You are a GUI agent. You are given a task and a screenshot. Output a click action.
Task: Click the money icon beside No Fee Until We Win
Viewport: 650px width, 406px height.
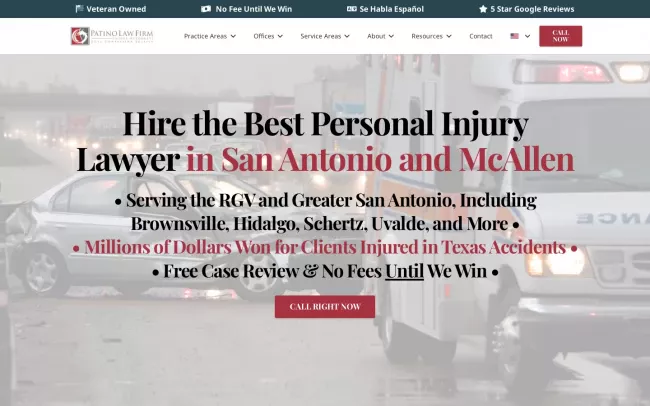(x=206, y=9)
